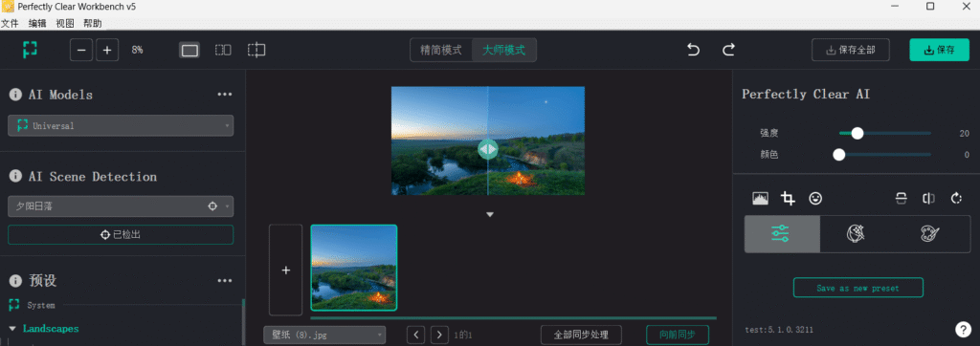Open AI Models info icon
980x346 pixels.
click(15, 95)
